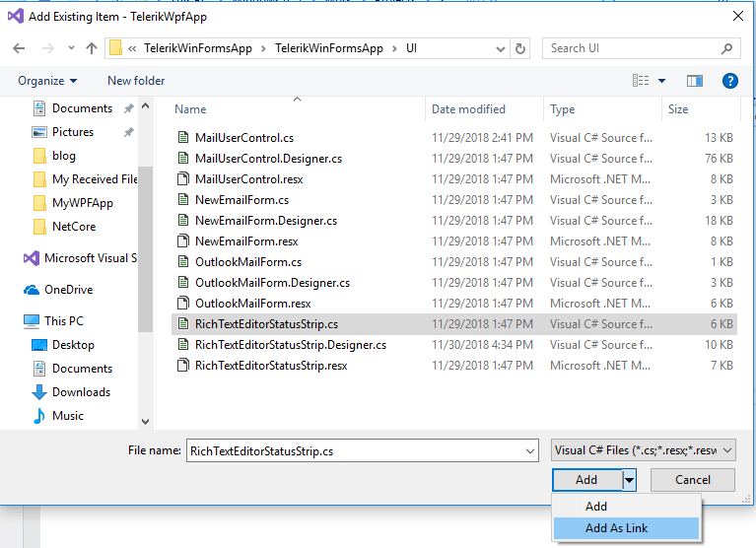
Task: Select TelerikWinFormsApp first breadcrumb segment
Action: (198, 48)
